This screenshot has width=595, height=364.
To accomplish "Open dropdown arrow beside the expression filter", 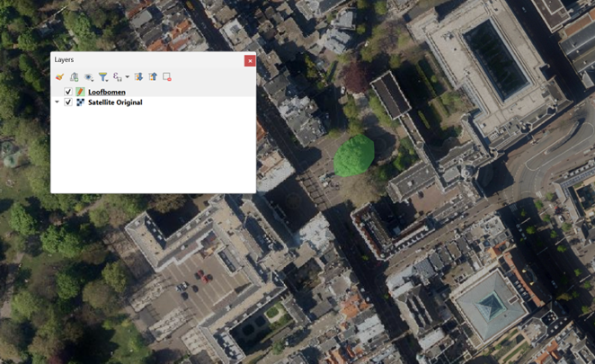I will click(x=128, y=77).
